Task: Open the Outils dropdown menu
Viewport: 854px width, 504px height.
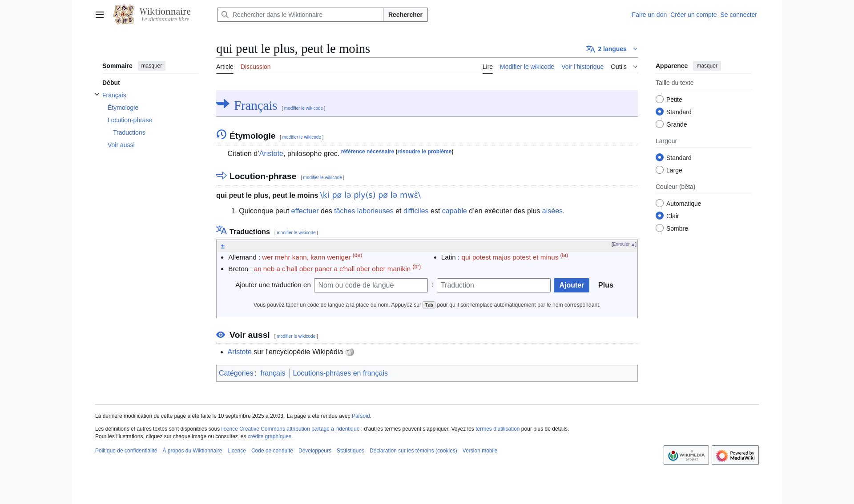Action: pyautogui.click(x=624, y=67)
